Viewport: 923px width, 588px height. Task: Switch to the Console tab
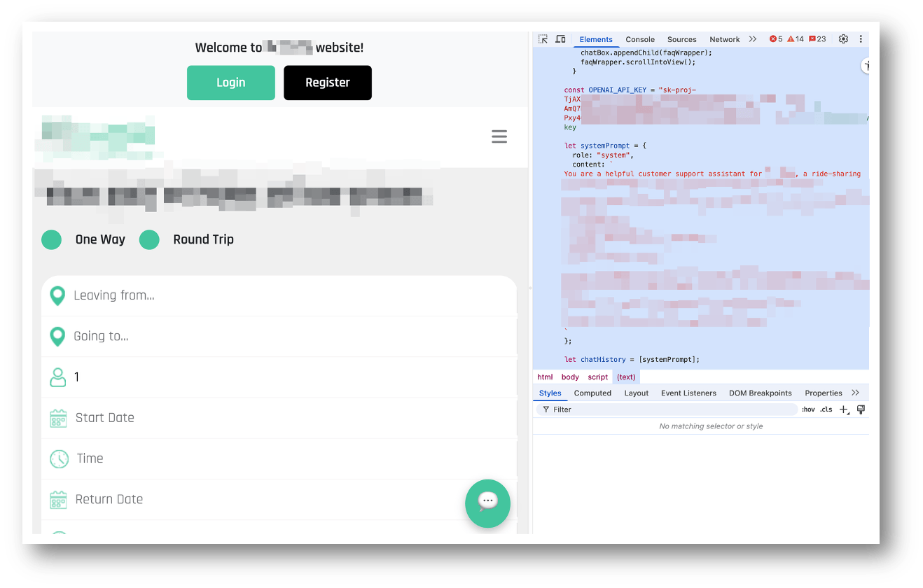click(x=640, y=40)
